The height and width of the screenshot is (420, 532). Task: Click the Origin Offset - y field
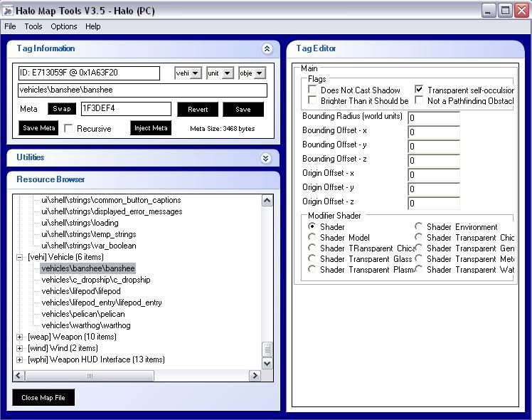click(x=434, y=189)
